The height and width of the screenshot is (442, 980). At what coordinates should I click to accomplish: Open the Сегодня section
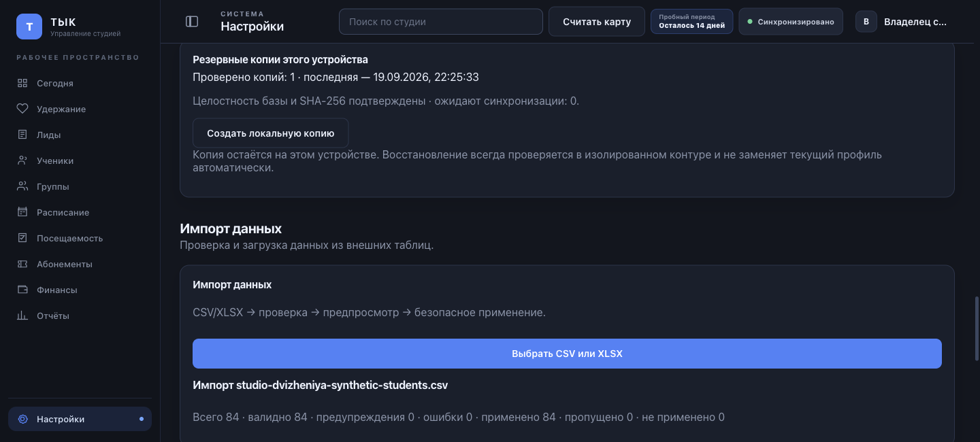tap(80, 83)
